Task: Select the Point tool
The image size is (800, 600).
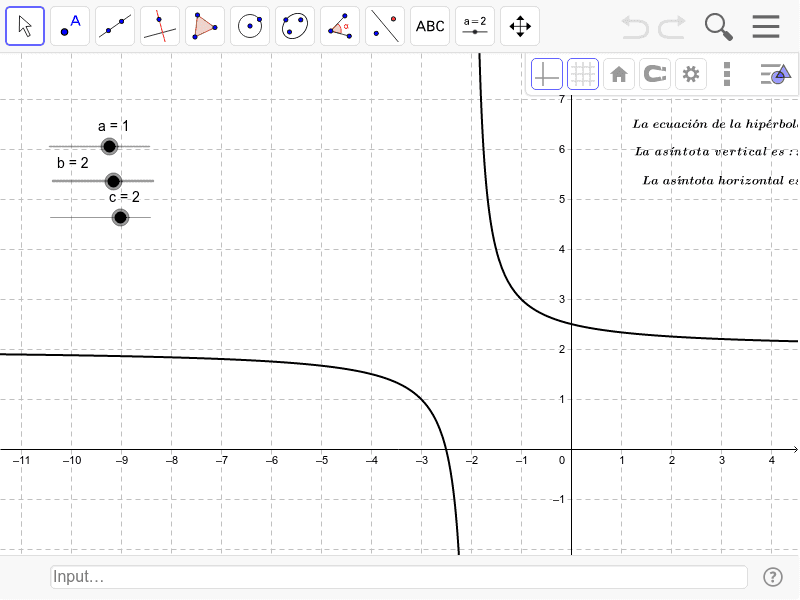Action: pyautogui.click(x=70, y=26)
